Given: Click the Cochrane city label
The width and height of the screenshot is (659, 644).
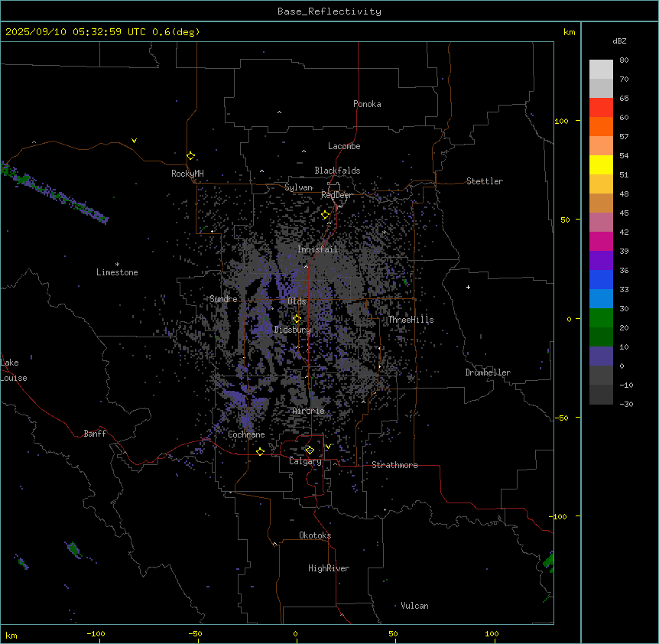Looking at the screenshot, I should click(x=246, y=434).
